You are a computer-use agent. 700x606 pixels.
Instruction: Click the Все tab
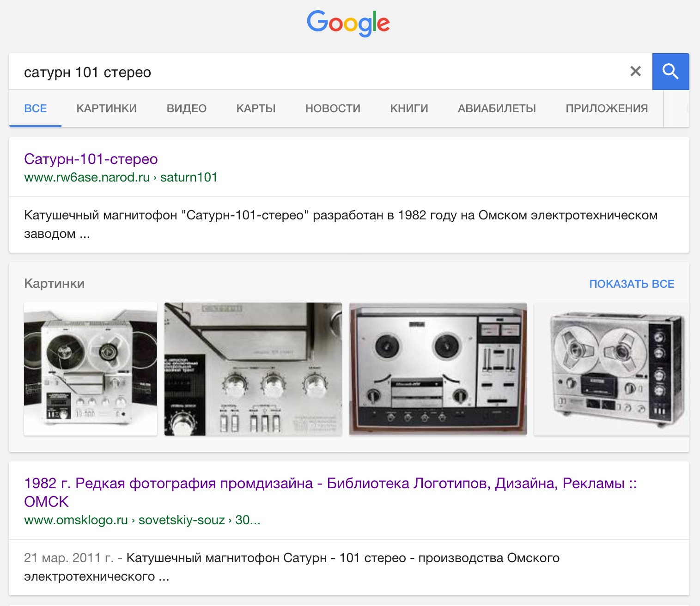[36, 109]
